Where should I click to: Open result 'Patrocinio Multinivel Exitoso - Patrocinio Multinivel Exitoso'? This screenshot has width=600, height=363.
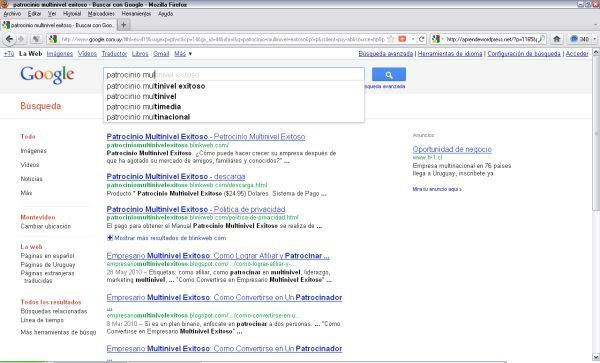[x=206, y=137]
